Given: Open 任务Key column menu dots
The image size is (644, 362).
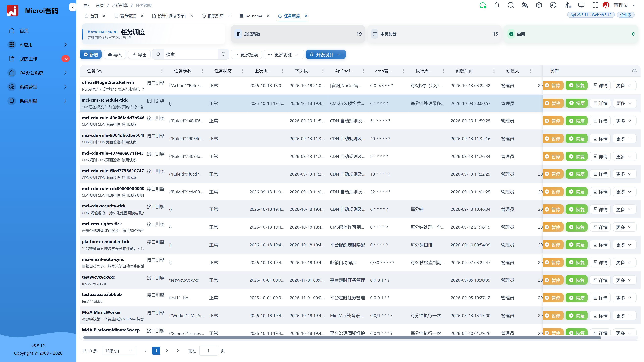Looking at the screenshot, I should (162, 71).
